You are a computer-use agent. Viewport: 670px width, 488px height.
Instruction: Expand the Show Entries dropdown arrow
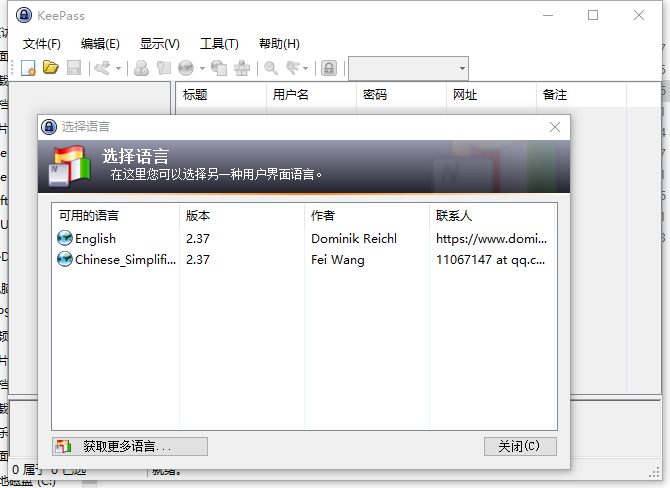pos(306,68)
